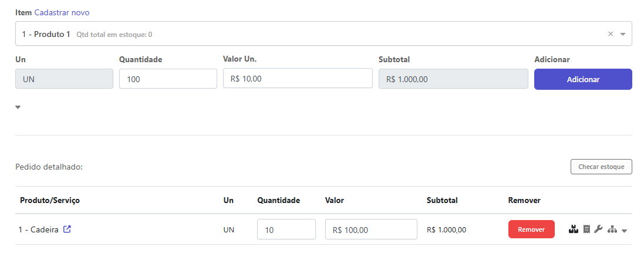Image resolution: width=644 pixels, height=267 pixels.
Task: Click the wrench icon in Cadeira row
Action: click(x=598, y=229)
